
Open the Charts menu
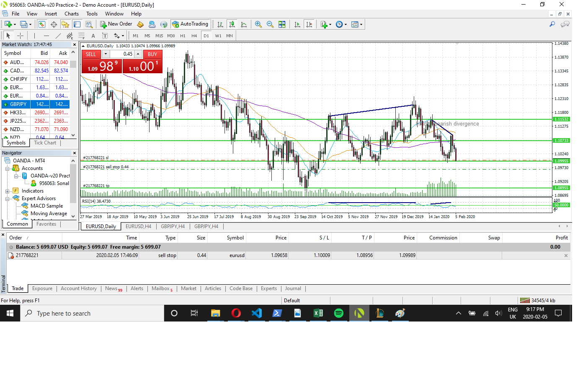point(72,14)
